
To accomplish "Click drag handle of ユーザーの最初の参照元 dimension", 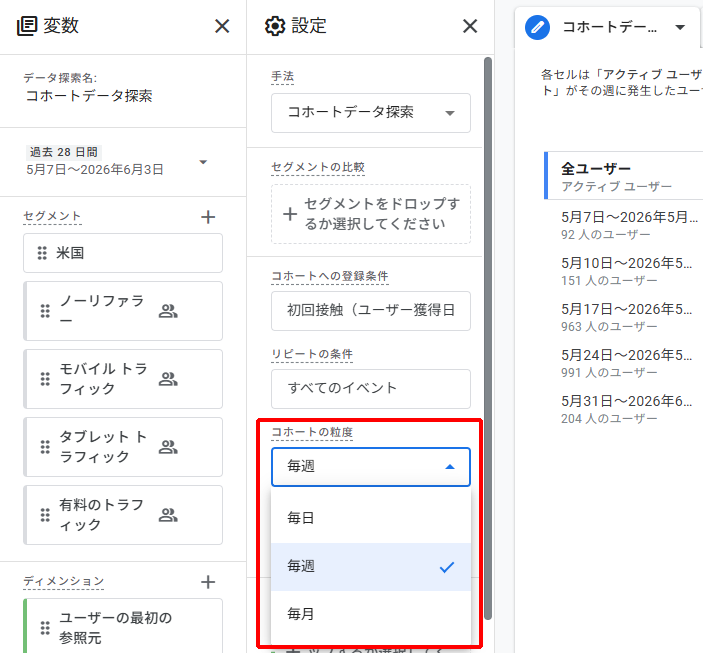I will coord(45,628).
